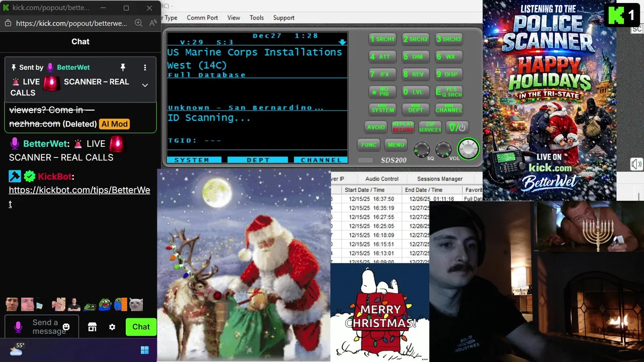Open the read aloud icon in address bar
The height and width of the screenshot is (362, 644).
point(152,23)
